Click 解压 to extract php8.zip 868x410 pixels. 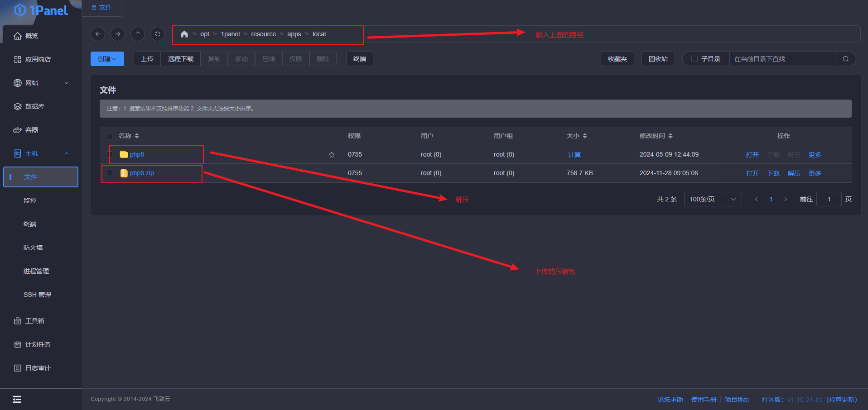point(794,173)
